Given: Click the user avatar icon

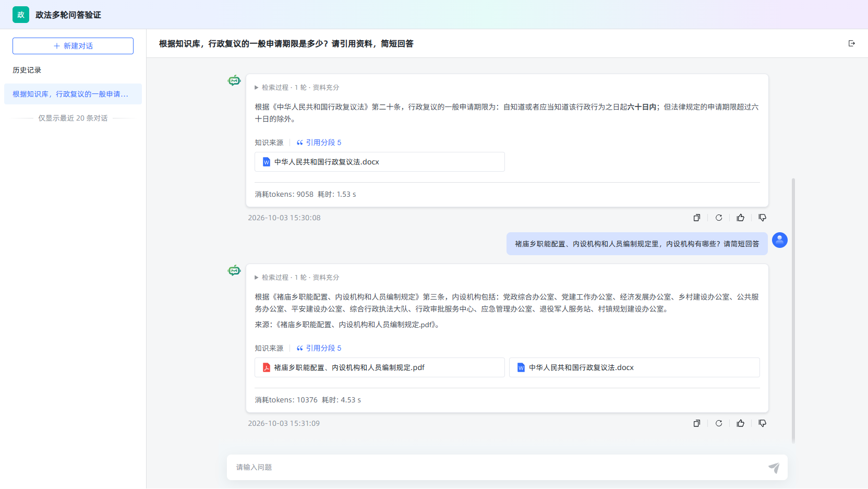Looking at the screenshot, I should coord(780,240).
